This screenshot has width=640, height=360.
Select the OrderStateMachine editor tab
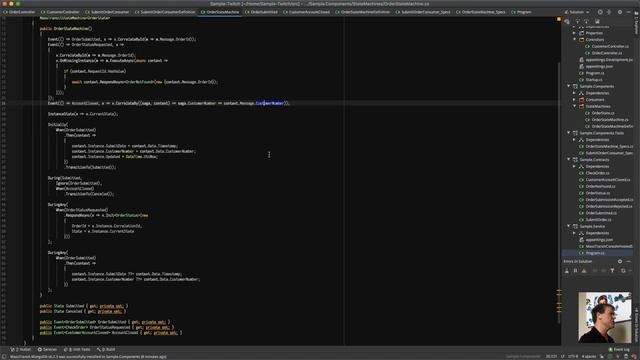pyautogui.click(x=220, y=12)
